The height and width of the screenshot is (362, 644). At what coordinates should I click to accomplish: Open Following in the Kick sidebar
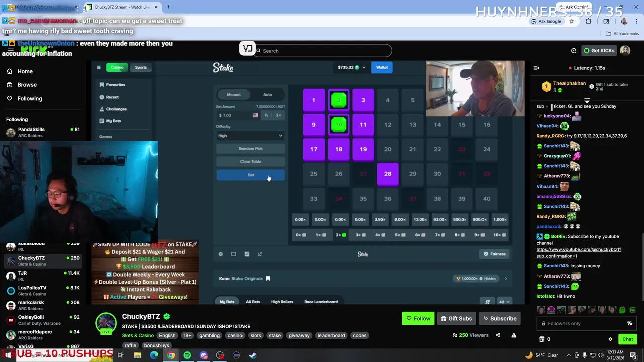pyautogui.click(x=24, y=98)
